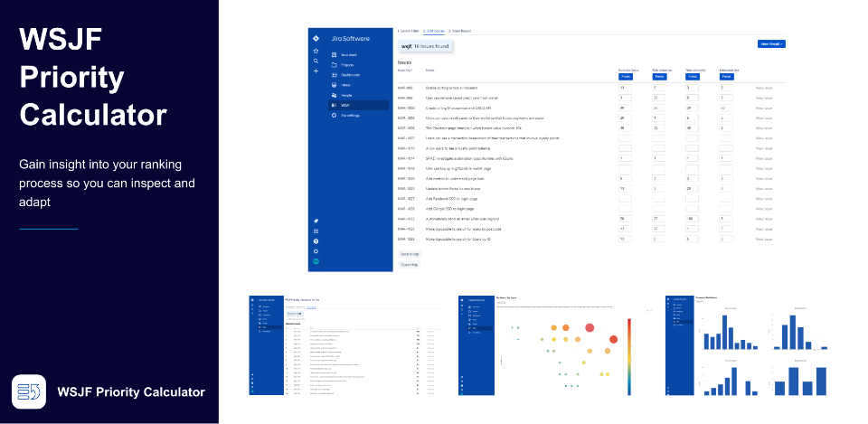Open the app switcher grid icon
The image size is (868, 424).
point(316,231)
